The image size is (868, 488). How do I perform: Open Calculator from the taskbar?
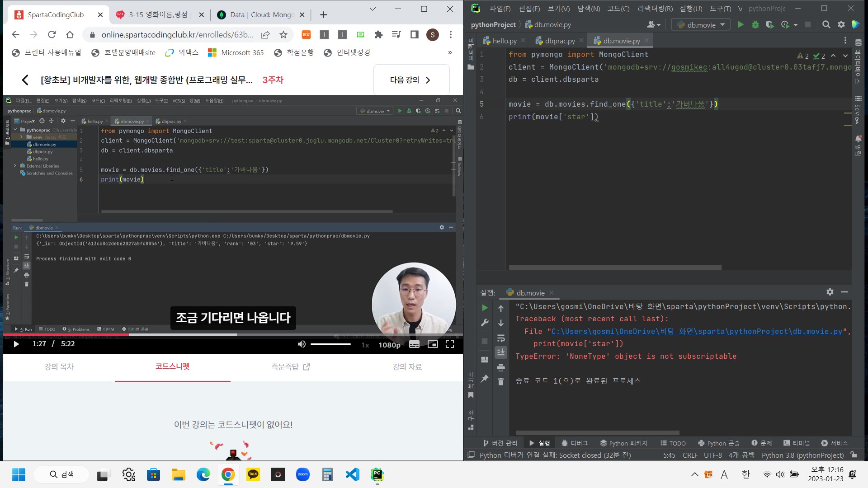(x=328, y=474)
